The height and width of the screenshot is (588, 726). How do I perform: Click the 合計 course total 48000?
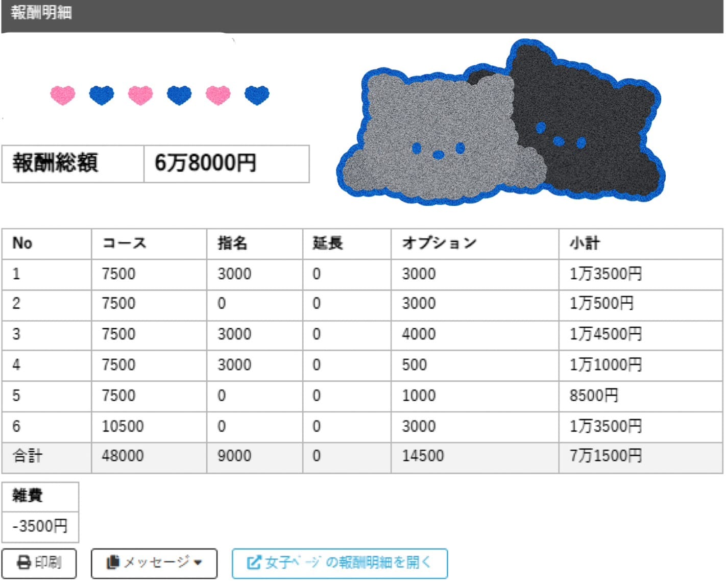(x=123, y=456)
